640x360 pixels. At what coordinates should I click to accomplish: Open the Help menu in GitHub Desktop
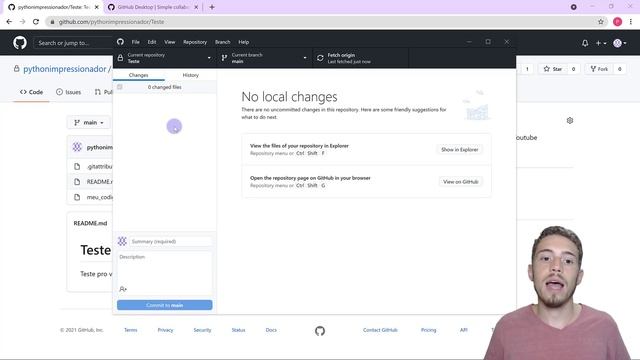pyautogui.click(x=244, y=42)
